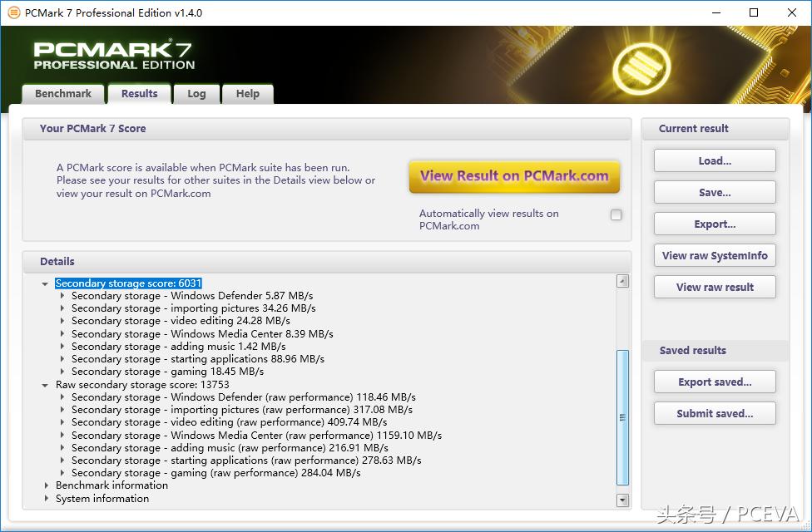Click View Result on PCMark.com button
The height and width of the screenshot is (532, 812).
click(514, 176)
